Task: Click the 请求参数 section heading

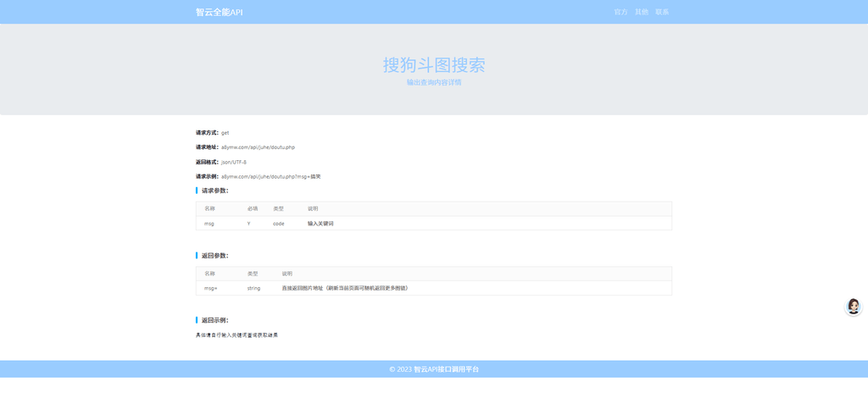Action: click(214, 191)
